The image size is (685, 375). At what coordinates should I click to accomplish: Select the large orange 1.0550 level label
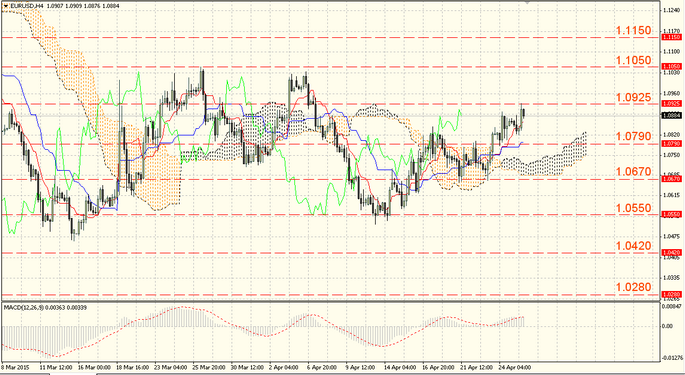click(633, 208)
